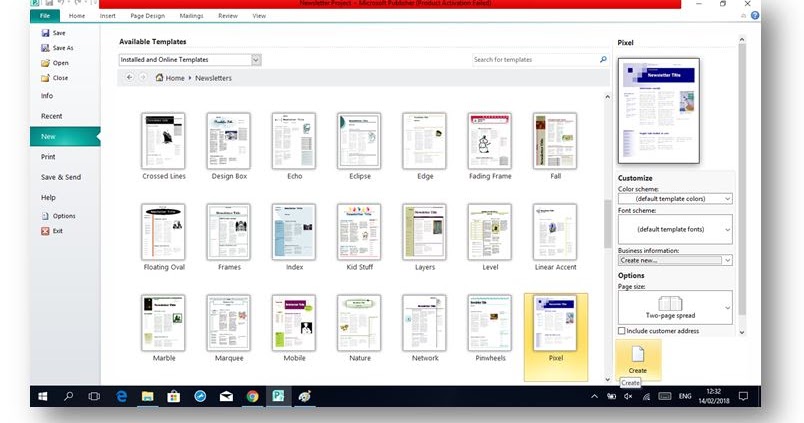Screen dimensions: 804x423
Task: Open Microsoft Store from taskbar
Action: [x=174, y=396]
